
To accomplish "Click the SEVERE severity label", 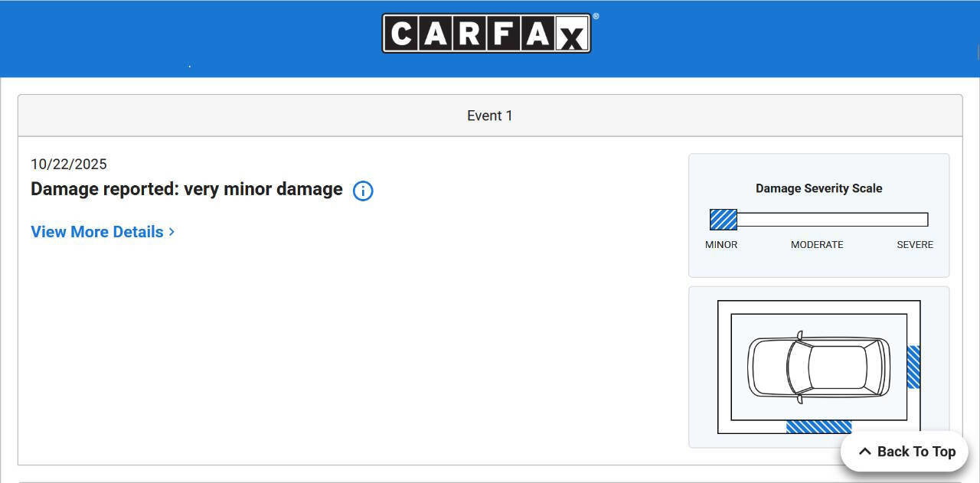I will point(915,245).
